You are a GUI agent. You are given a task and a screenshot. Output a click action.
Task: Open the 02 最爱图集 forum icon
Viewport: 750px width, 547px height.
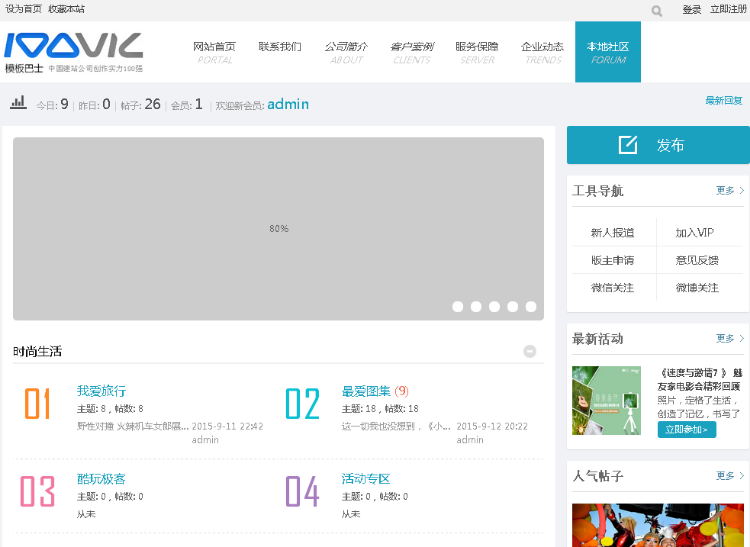(x=302, y=404)
